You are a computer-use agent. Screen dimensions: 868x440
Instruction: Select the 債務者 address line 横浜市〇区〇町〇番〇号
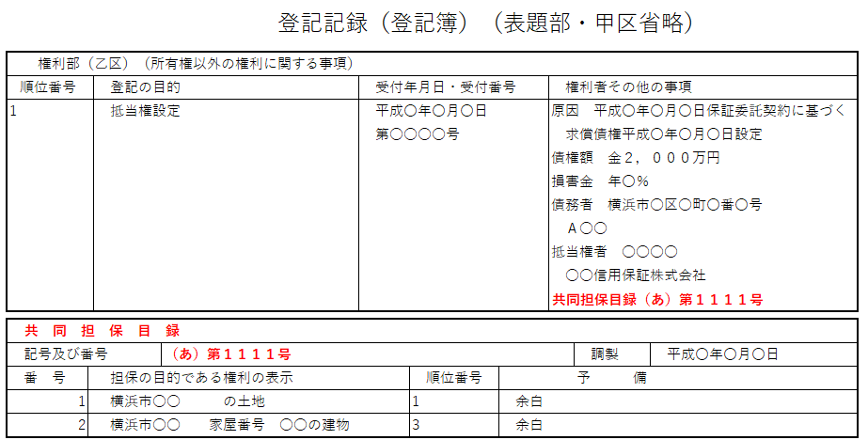tap(656, 205)
